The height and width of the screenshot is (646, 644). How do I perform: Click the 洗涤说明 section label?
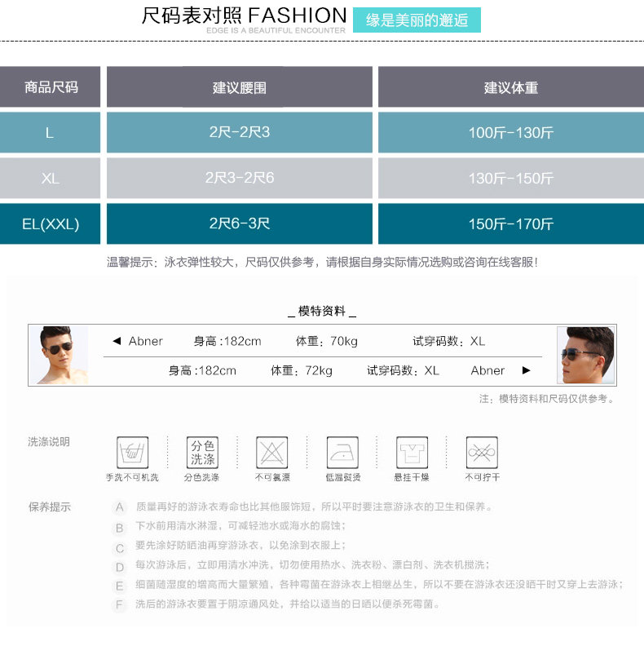click(x=49, y=441)
